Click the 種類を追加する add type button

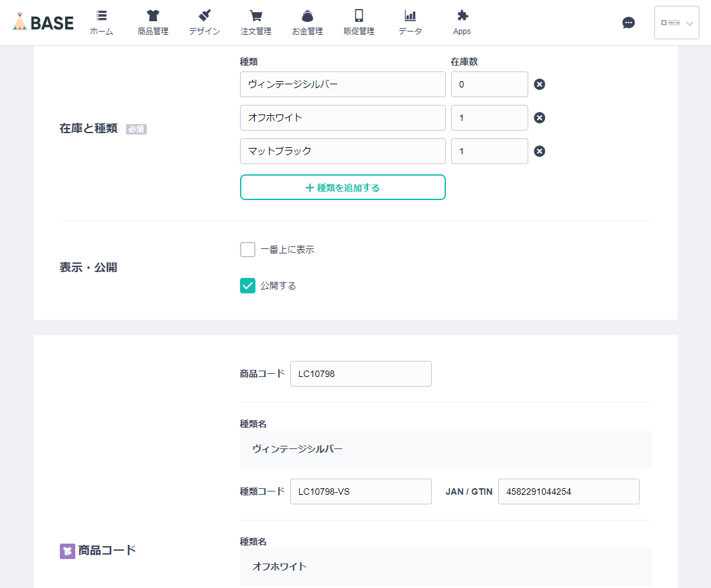[x=342, y=187]
